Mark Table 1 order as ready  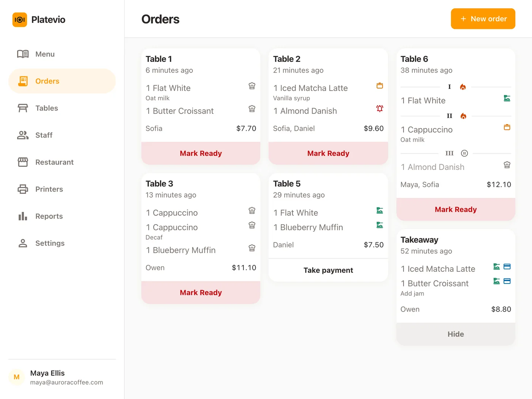201,153
